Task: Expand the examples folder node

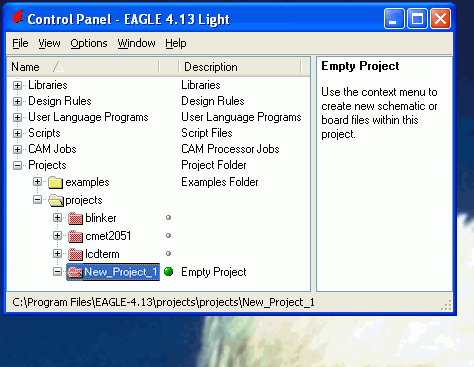Action: pyautogui.click(x=37, y=182)
